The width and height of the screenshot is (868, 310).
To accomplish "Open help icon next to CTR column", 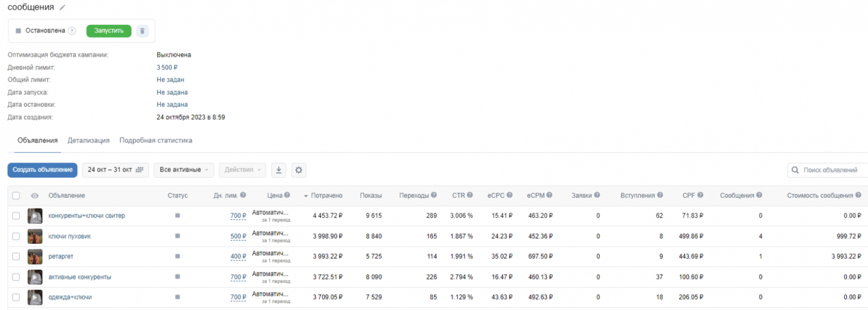I will (470, 195).
